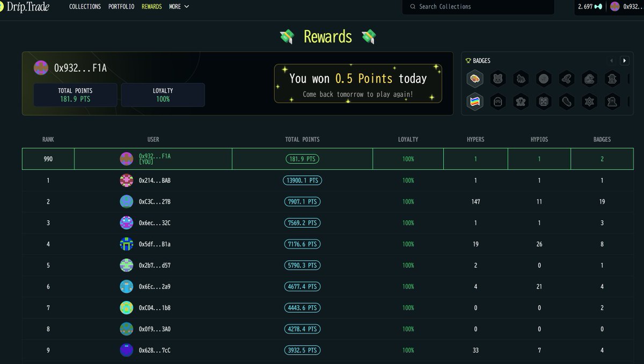Open user 0x5df...B1a profile link

coord(155,244)
